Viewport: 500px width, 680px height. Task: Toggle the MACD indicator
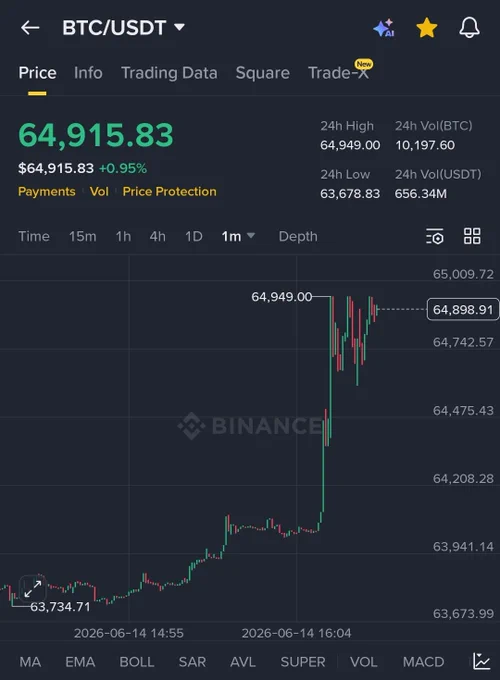pyautogui.click(x=423, y=662)
